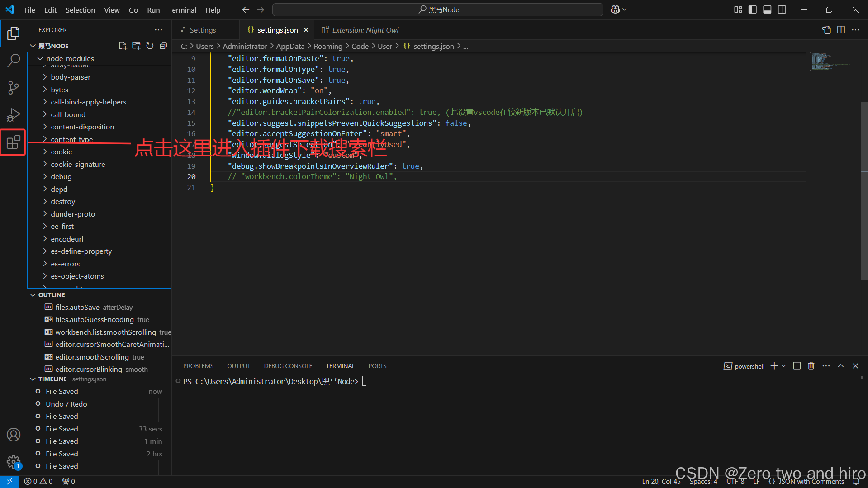Image resolution: width=868 pixels, height=488 pixels.
Task: Switch to the Settings tab
Action: tap(203, 30)
